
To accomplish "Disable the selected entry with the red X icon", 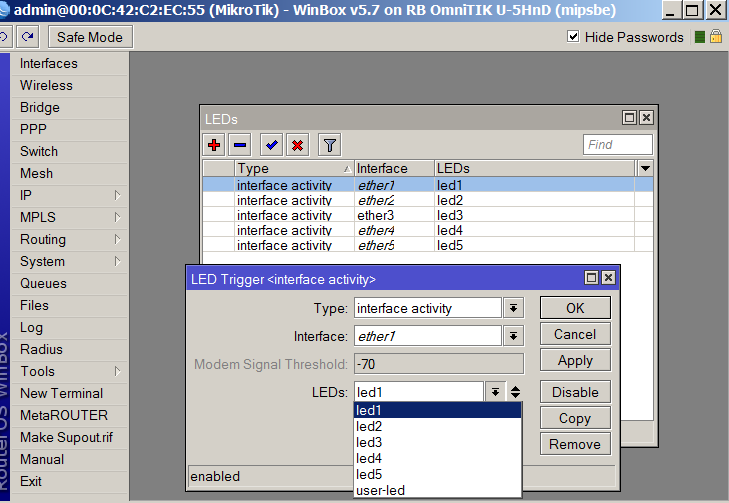I will coord(298,145).
